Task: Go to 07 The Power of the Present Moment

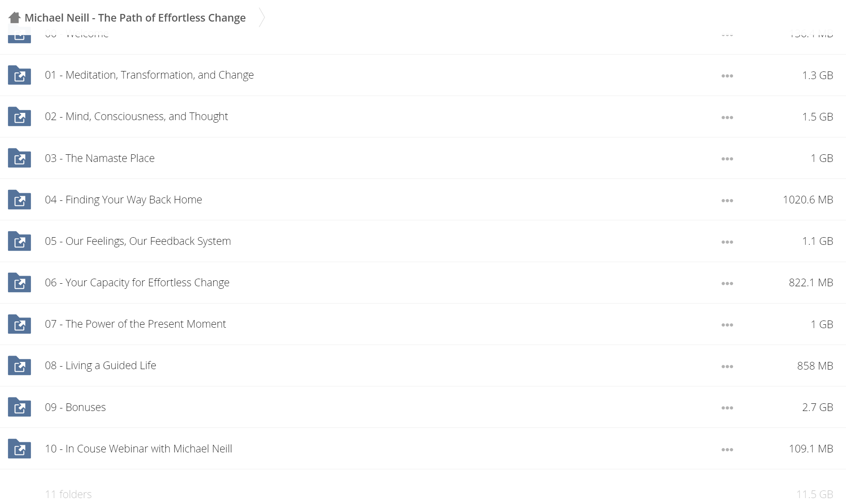Action: coord(135,324)
